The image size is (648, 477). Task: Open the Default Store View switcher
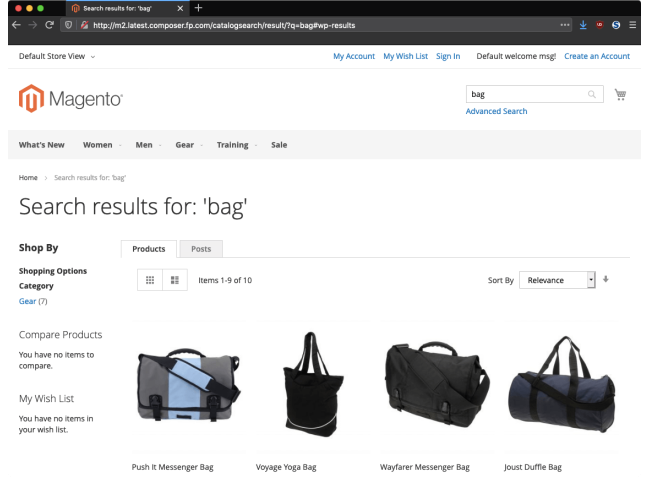[57, 56]
